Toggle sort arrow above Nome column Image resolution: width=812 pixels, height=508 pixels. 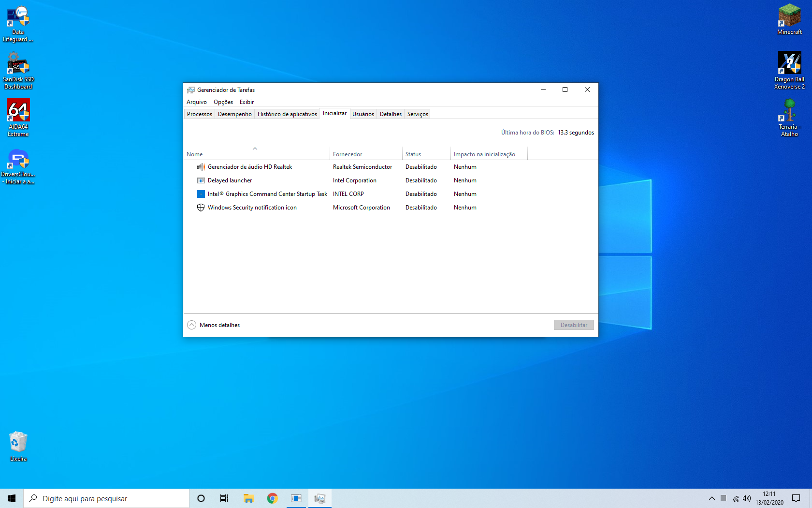(255, 149)
